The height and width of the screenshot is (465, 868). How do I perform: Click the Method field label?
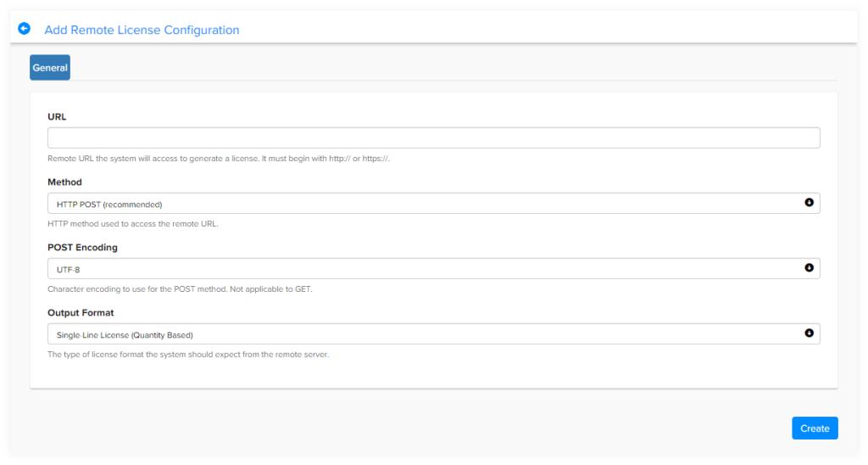point(64,182)
